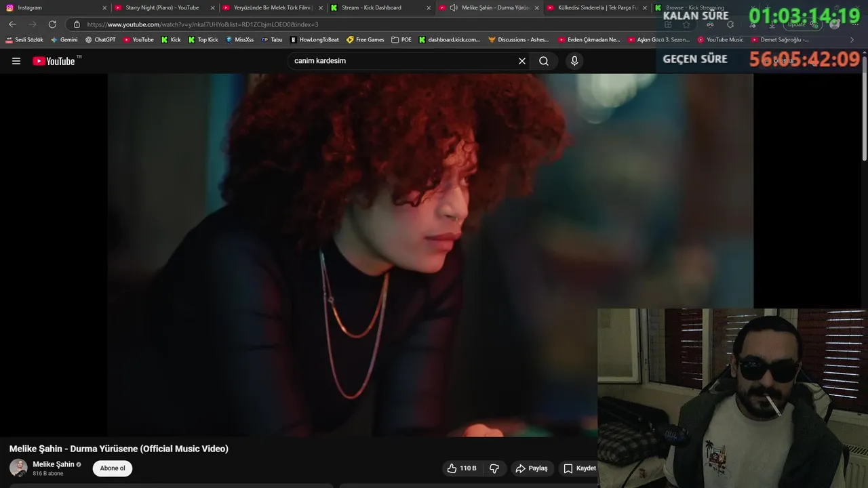Screen dimensions: 868x488
Task: Open Sesli Sözlük bookmark
Action: tap(24, 40)
